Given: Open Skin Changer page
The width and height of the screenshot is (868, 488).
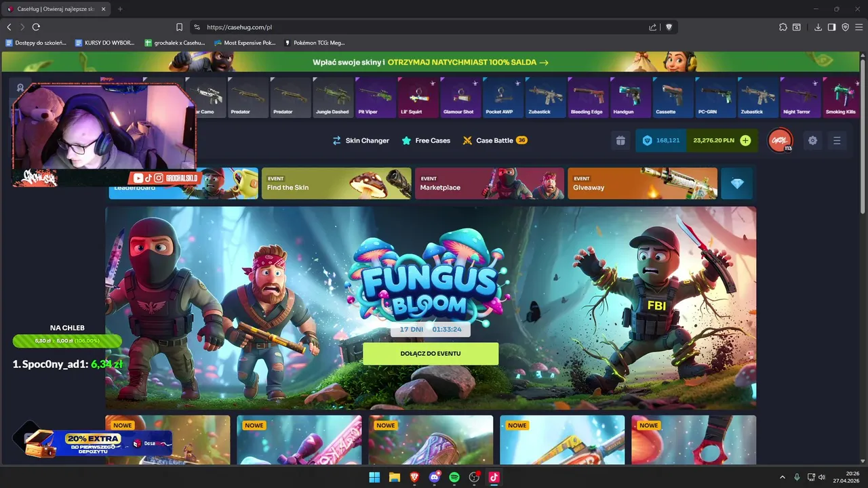Looking at the screenshot, I should point(360,140).
